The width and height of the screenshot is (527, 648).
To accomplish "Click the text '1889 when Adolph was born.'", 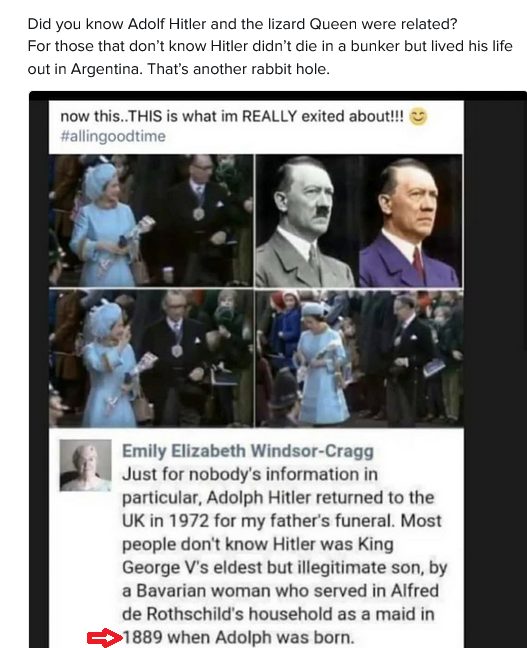I will click(x=239, y=637).
